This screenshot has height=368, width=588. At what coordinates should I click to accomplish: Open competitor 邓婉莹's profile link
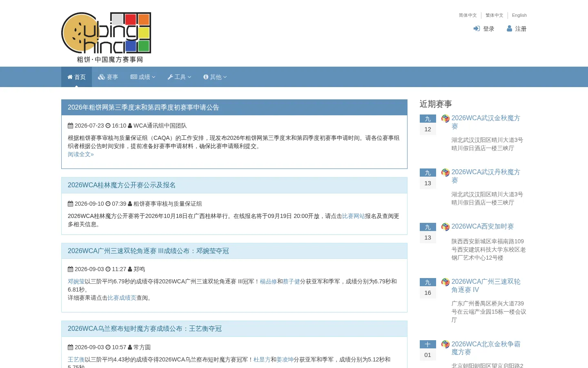point(76,281)
